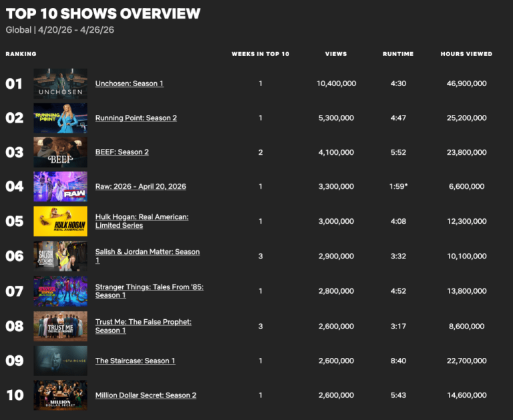
Task: Click hours viewed 10,100,000
Action: [x=466, y=256]
